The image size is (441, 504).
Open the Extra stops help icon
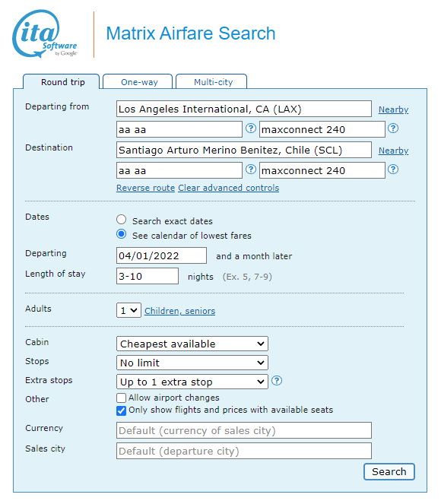pos(277,381)
